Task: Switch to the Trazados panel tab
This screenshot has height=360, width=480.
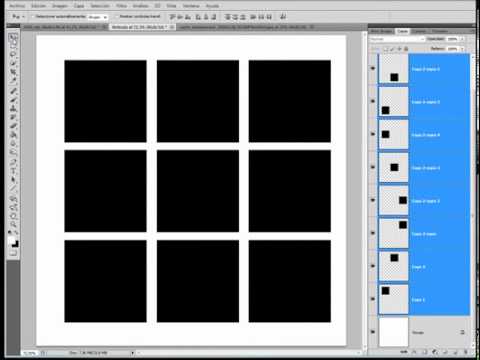Action: coord(440,31)
